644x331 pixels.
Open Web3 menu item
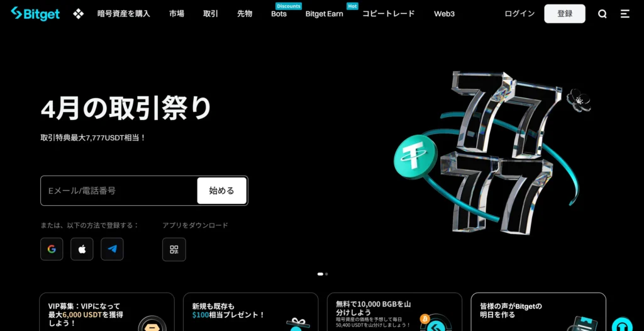pos(445,14)
